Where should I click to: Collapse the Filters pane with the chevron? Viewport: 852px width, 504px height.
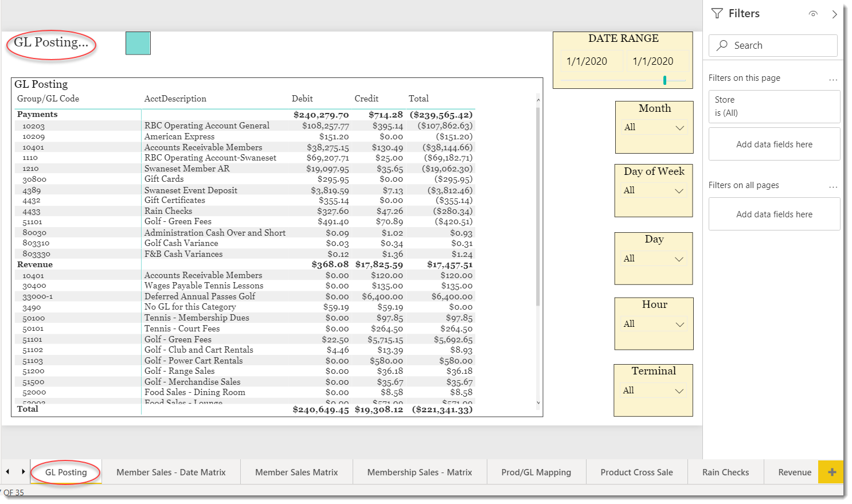(x=835, y=14)
